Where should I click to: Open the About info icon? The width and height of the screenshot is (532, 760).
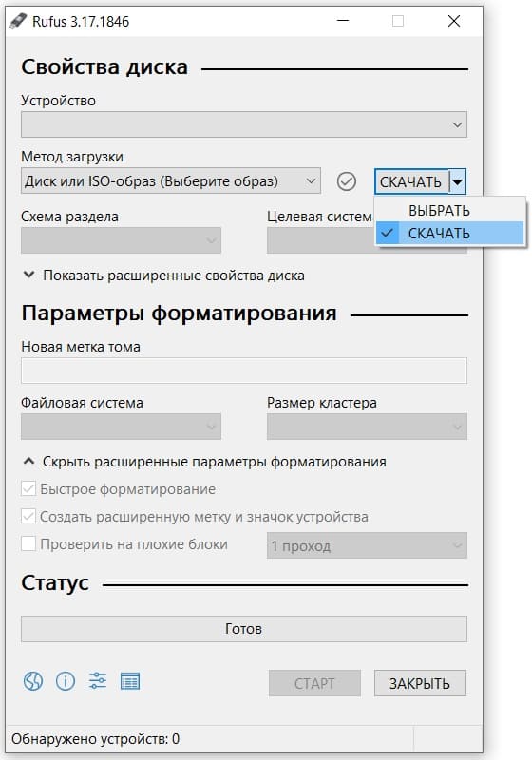coord(66,681)
